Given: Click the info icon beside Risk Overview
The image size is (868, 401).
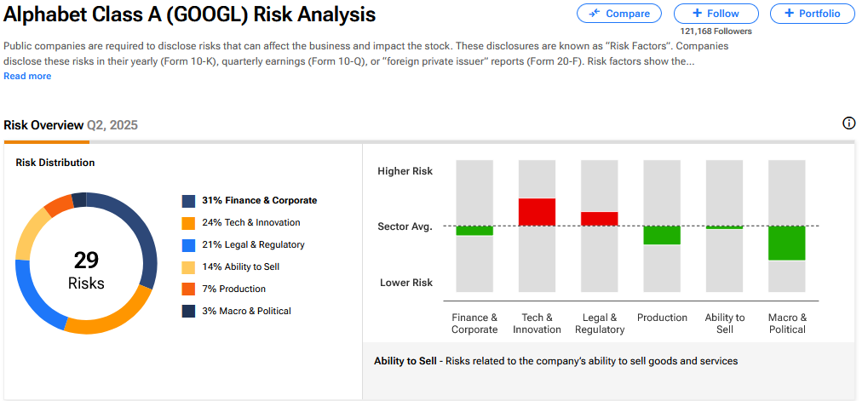Looking at the screenshot, I should [x=848, y=123].
